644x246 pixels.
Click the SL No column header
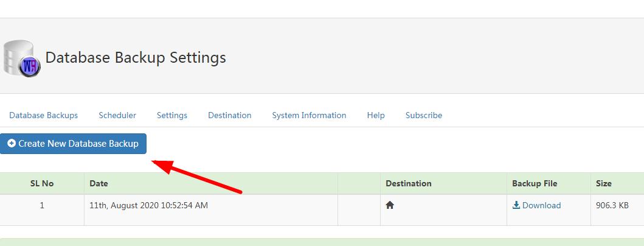[42, 183]
